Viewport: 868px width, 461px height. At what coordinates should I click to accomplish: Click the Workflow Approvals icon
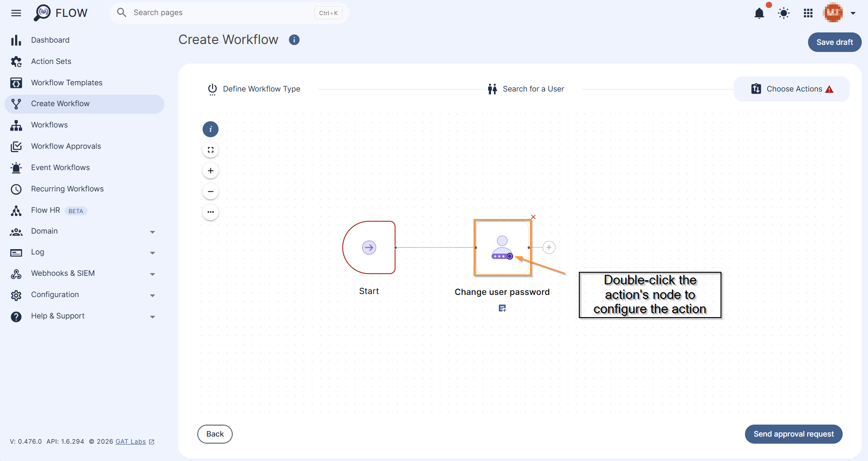pyautogui.click(x=16, y=147)
